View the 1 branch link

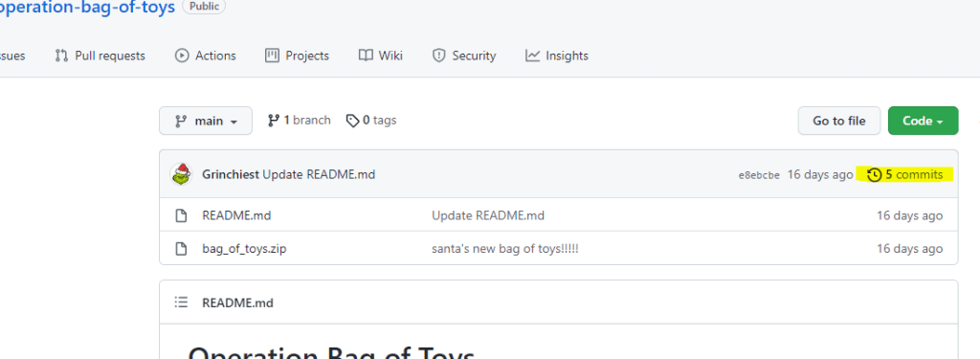300,120
